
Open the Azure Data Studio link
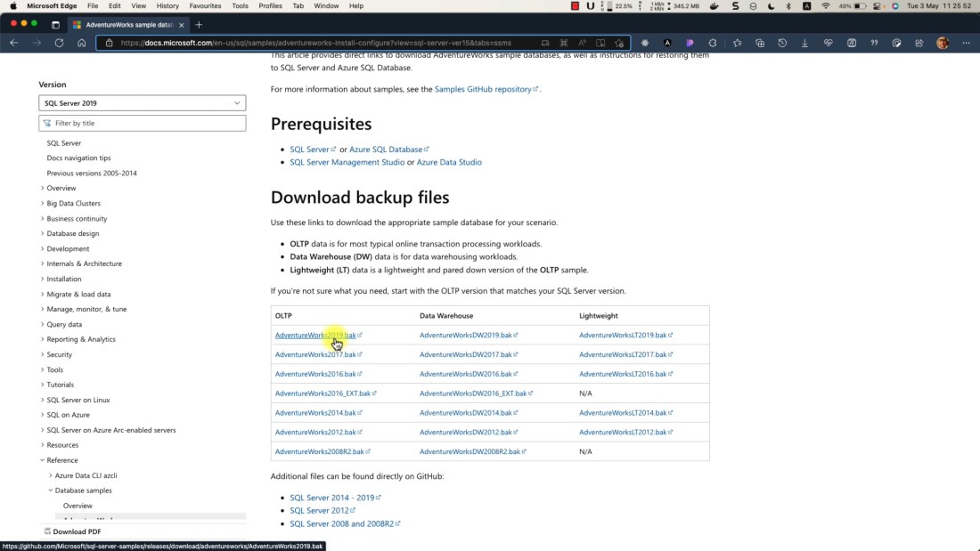(x=449, y=162)
